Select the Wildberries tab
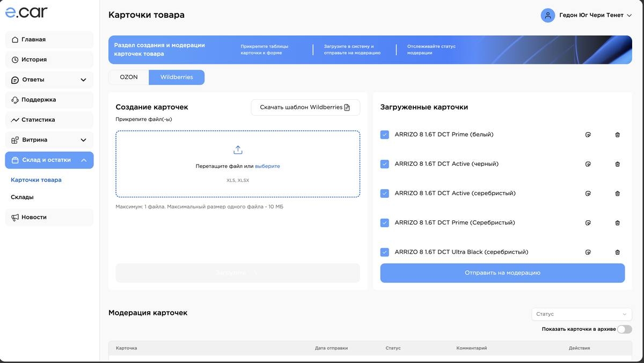Screen dimensions: 644x363 177,77
